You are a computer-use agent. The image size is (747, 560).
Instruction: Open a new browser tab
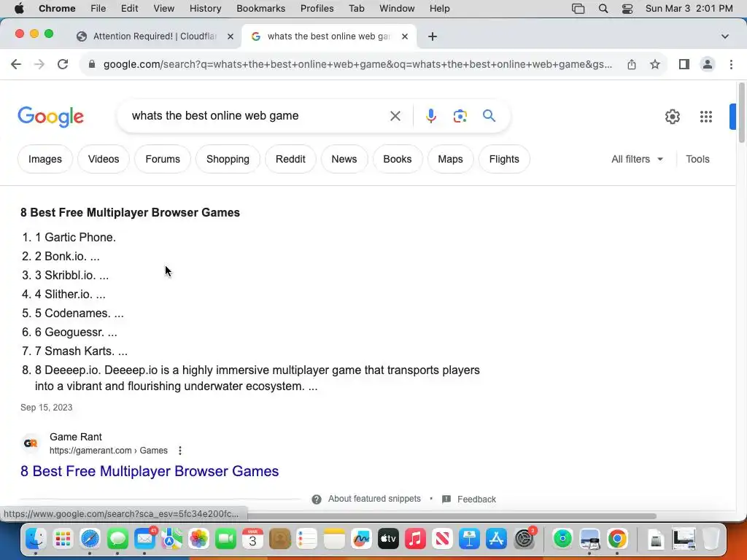[x=432, y=36]
